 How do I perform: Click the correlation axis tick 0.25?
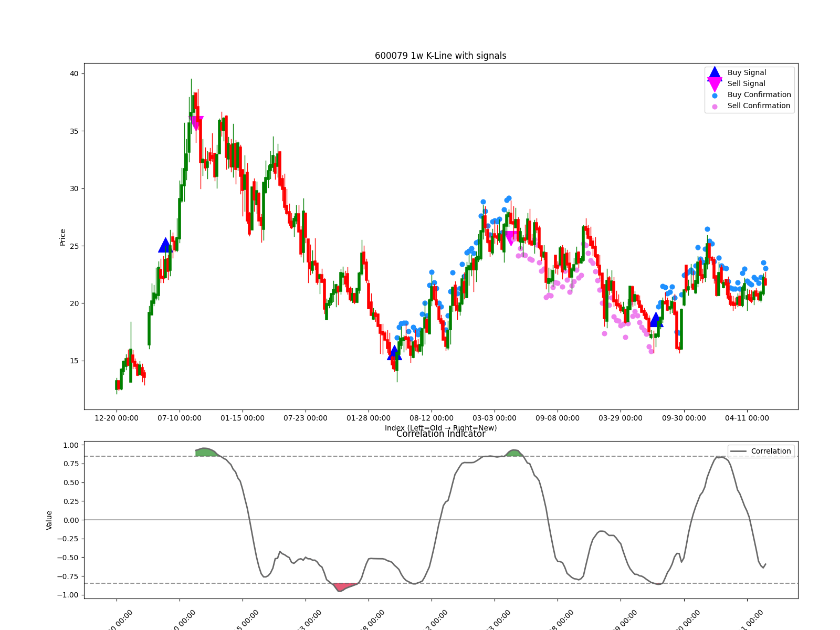(x=71, y=501)
